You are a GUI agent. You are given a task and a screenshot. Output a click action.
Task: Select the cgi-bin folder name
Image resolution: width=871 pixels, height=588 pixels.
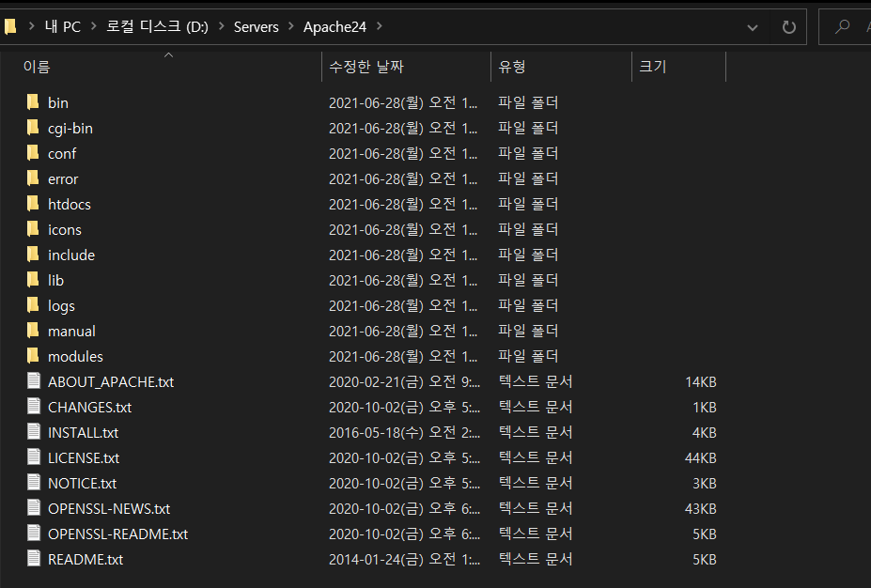pos(70,128)
